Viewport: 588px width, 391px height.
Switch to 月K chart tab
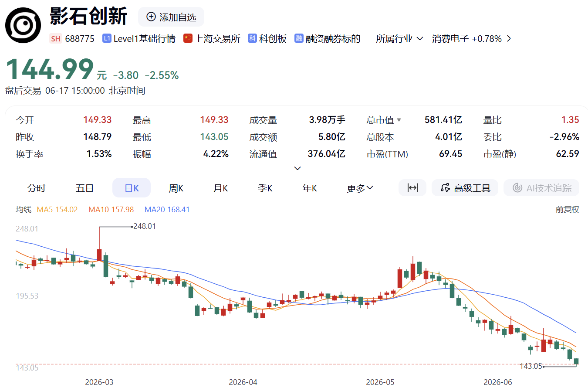click(220, 188)
